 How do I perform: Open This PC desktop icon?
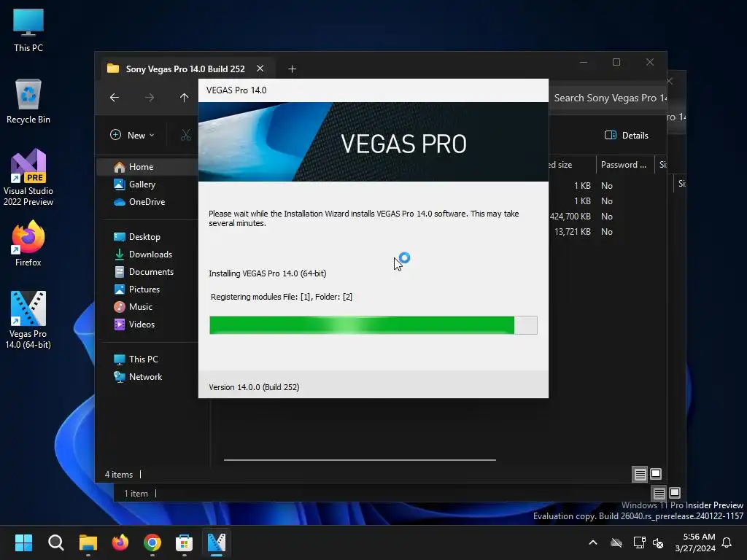click(28, 29)
